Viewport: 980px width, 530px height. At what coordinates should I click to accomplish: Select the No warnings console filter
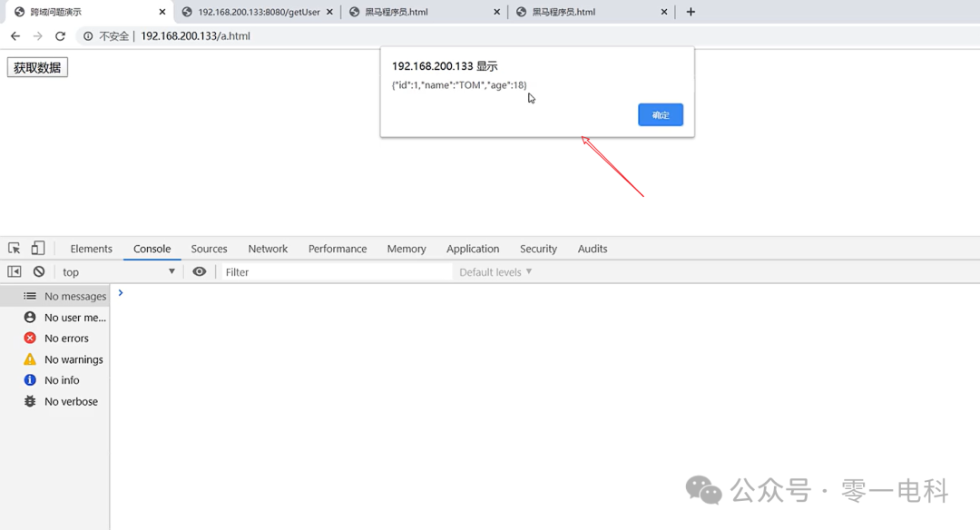pos(73,358)
